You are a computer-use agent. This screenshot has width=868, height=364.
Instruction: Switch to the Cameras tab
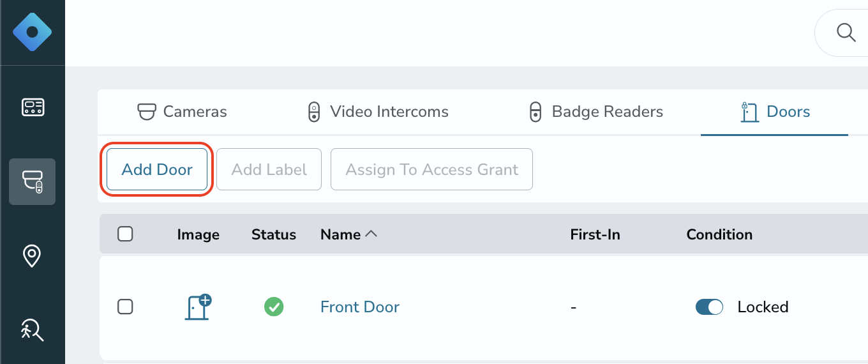pos(183,112)
